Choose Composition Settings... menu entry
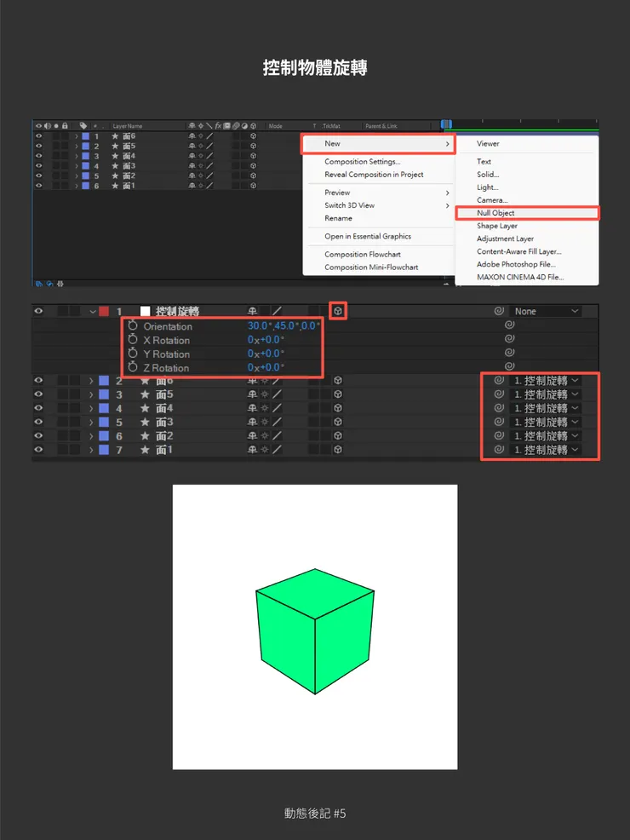The width and height of the screenshot is (630, 840). 363,161
